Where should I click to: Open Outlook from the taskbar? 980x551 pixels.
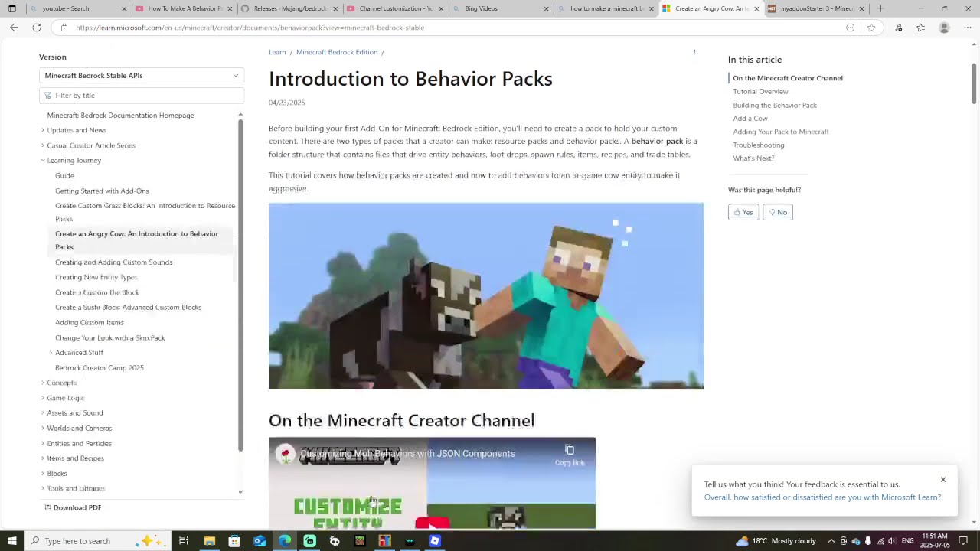260,541
